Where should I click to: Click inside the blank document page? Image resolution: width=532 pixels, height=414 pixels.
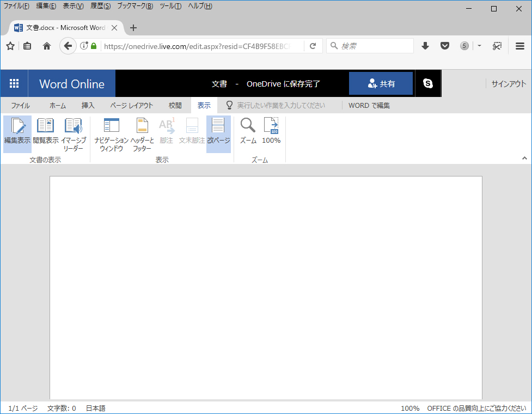pyautogui.click(x=266, y=287)
